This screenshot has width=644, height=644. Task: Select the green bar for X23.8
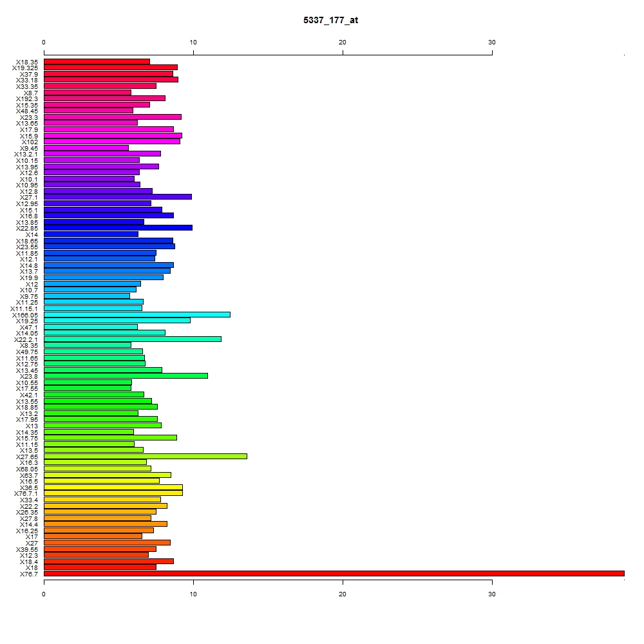(126, 376)
